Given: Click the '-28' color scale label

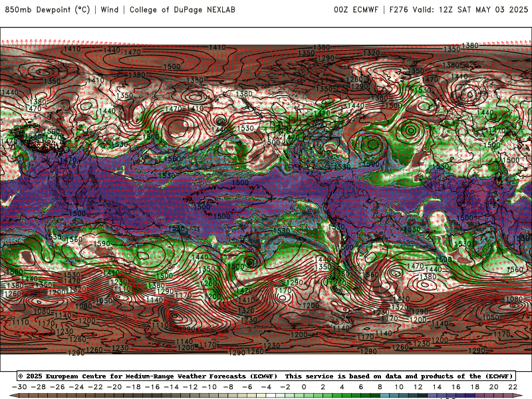Looking at the screenshot, I should pos(39,387).
